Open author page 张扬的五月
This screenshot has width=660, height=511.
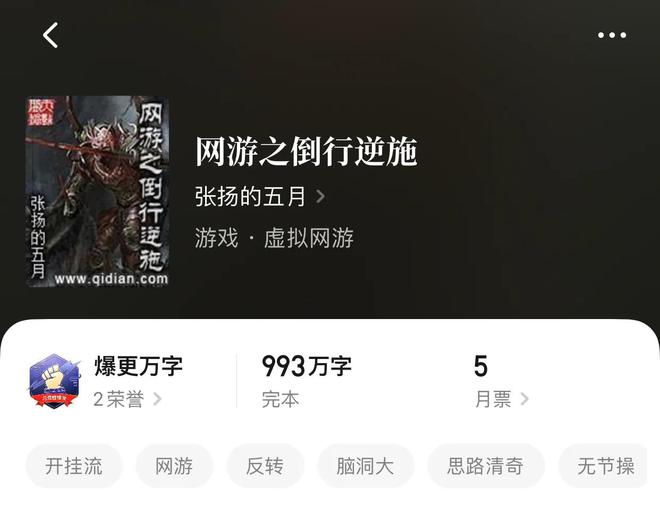click(250, 197)
